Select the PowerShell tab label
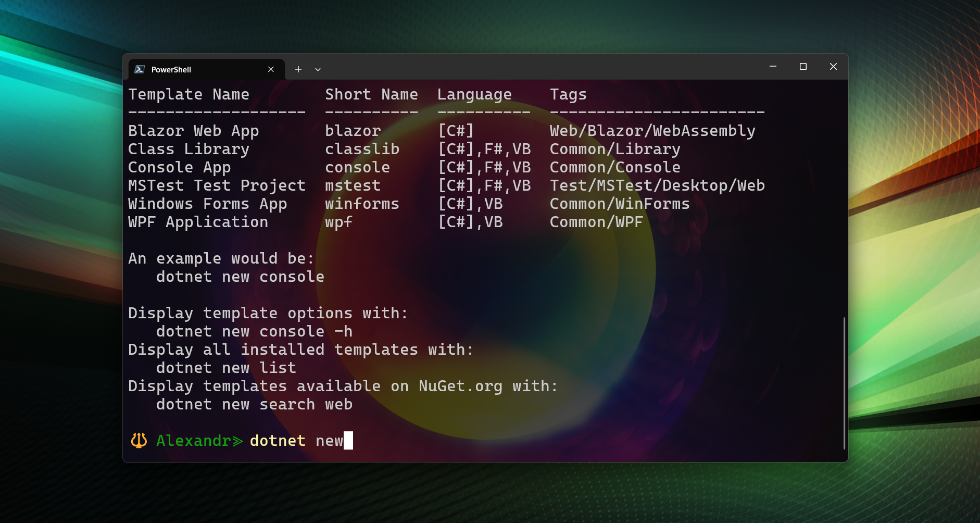This screenshot has width=980, height=523. (171, 69)
